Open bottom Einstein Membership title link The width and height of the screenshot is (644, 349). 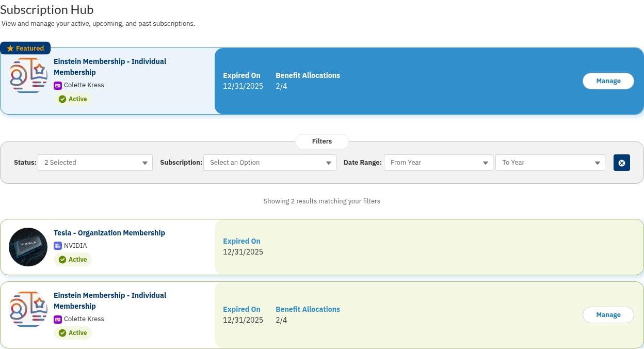click(110, 300)
